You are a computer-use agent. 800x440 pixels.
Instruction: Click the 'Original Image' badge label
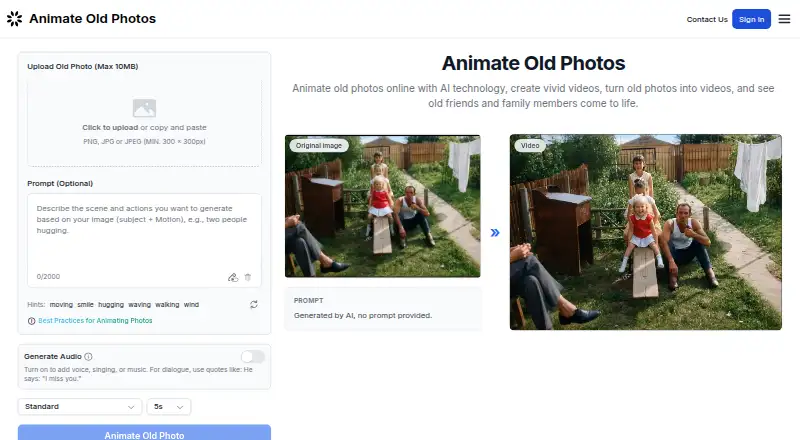click(319, 145)
